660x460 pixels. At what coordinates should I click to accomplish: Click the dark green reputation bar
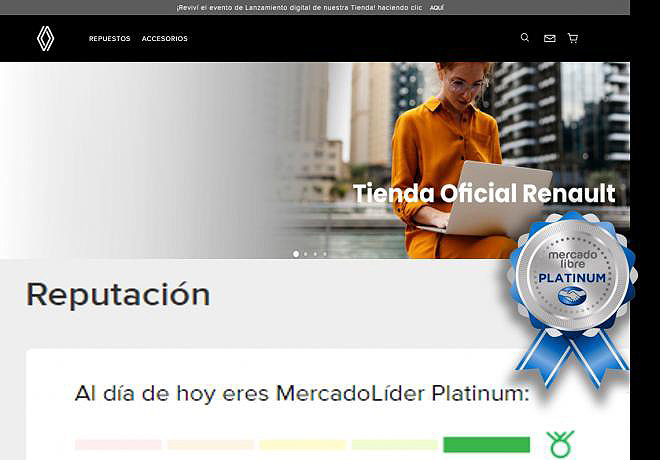click(x=486, y=444)
